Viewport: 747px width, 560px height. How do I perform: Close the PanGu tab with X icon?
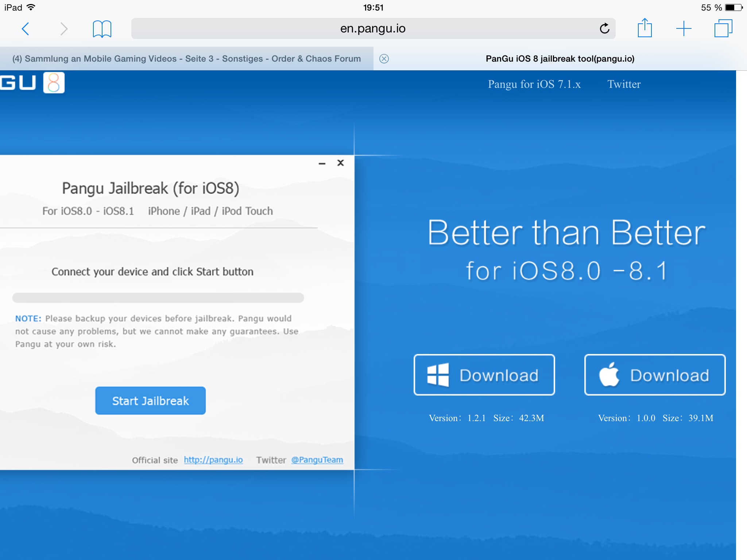[384, 59]
